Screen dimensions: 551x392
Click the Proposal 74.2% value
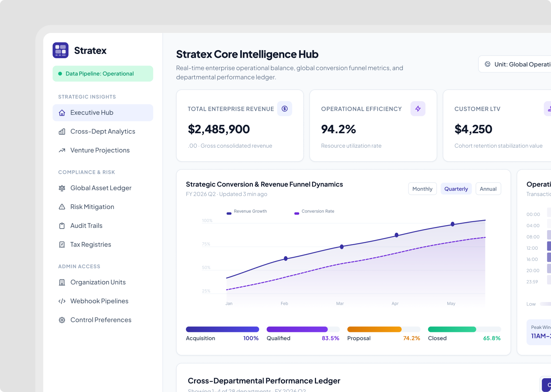click(x=412, y=338)
